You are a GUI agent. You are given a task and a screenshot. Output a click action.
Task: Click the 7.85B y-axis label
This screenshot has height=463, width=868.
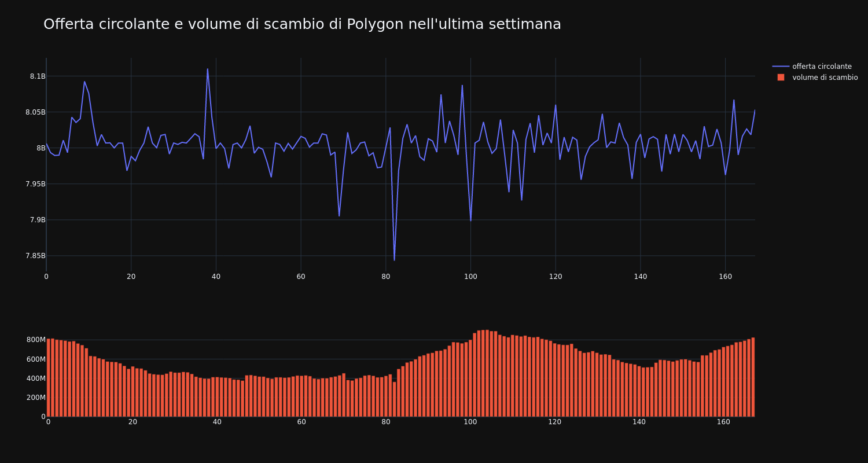click(x=35, y=256)
